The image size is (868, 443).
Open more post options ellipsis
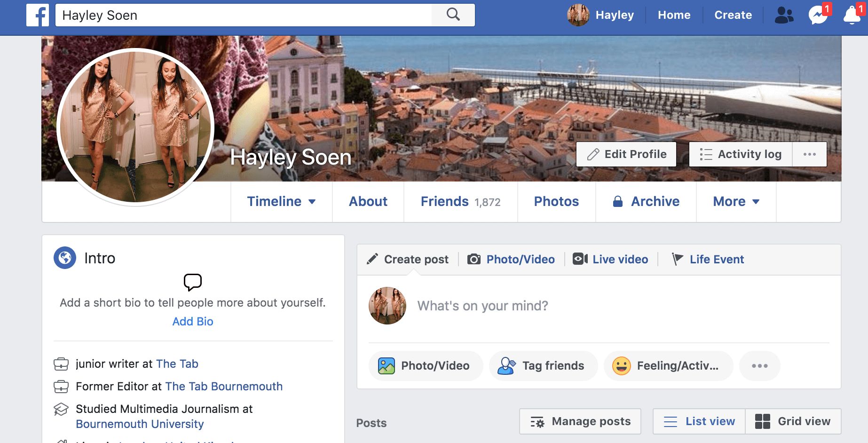[x=760, y=366]
